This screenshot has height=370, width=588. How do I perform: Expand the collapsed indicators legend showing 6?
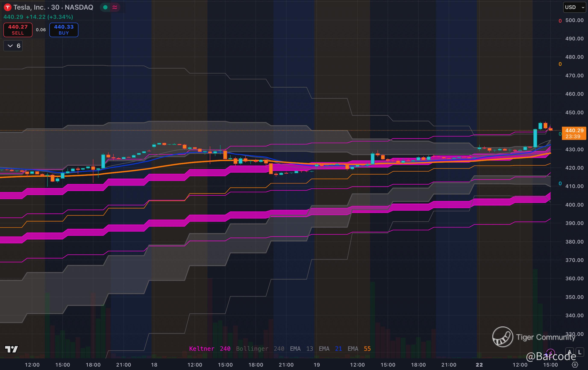(x=13, y=46)
